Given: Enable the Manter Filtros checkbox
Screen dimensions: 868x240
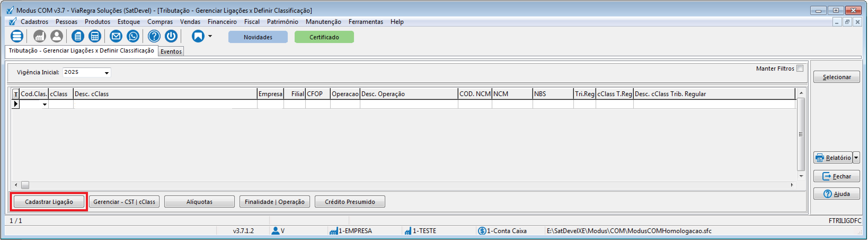Looking at the screenshot, I should coord(800,68).
